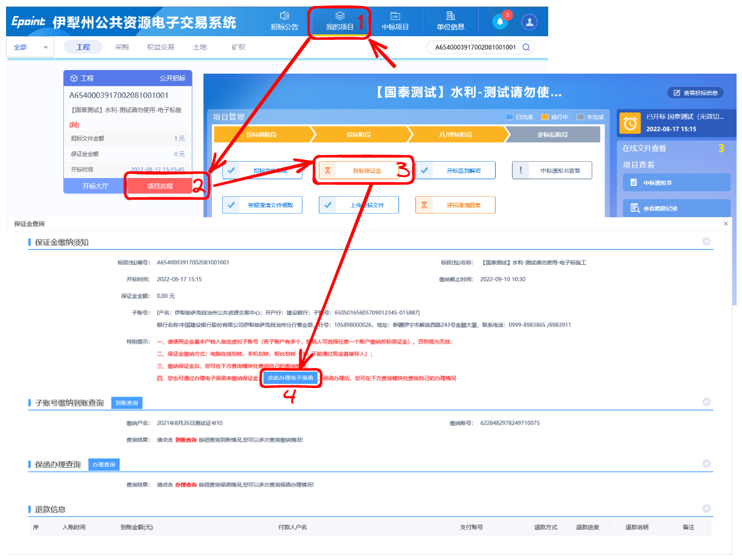Click the project number search field
This screenshot has width=742, height=560.
pyautogui.click(x=473, y=47)
